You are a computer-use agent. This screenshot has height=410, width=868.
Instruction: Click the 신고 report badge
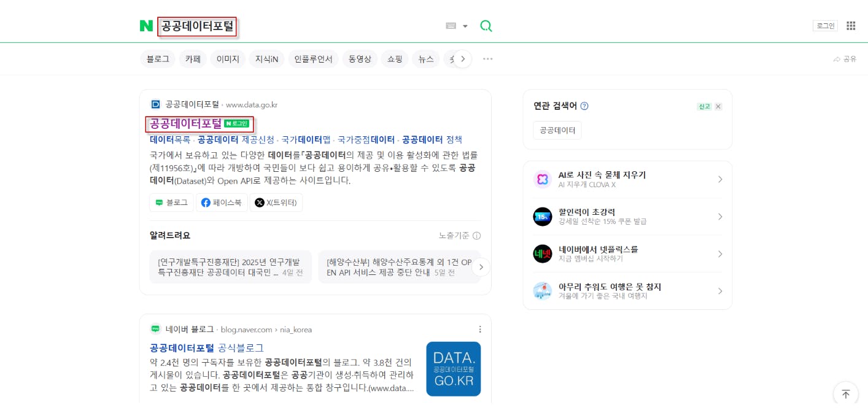704,106
